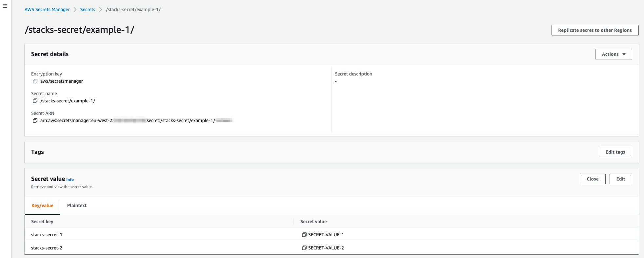Viewport: 644px width, 258px height.
Task: Copy the SECRET-VALUE-1 value
Action: [304, 235]
